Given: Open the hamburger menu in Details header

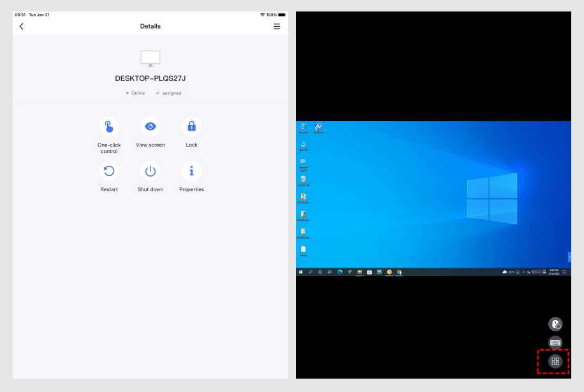Looking at the screenshot, I should tap(277, 26).
